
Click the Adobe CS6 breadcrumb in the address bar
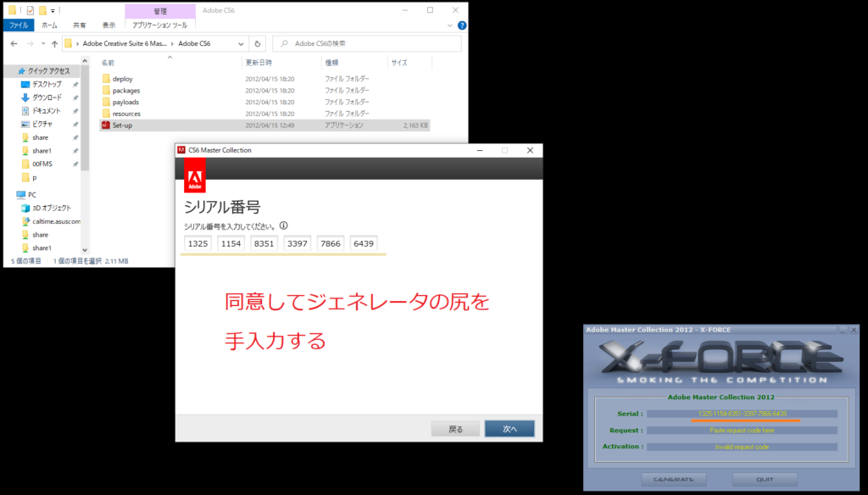pyautogui.click(x=194, y=44)
